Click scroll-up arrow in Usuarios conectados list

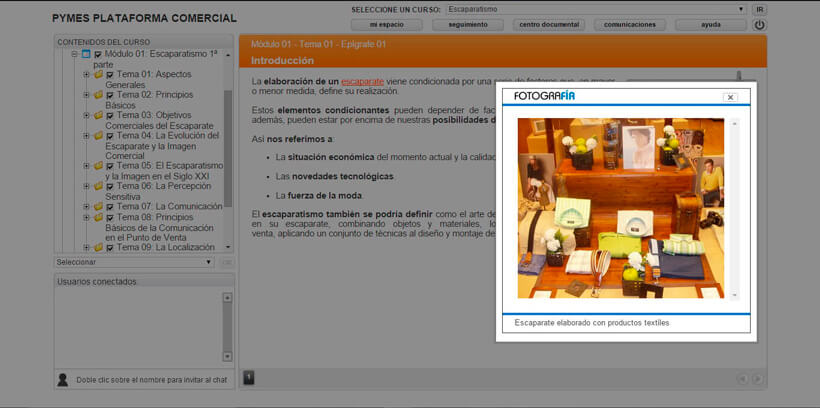pyautogui.click(x=227, y=298)
